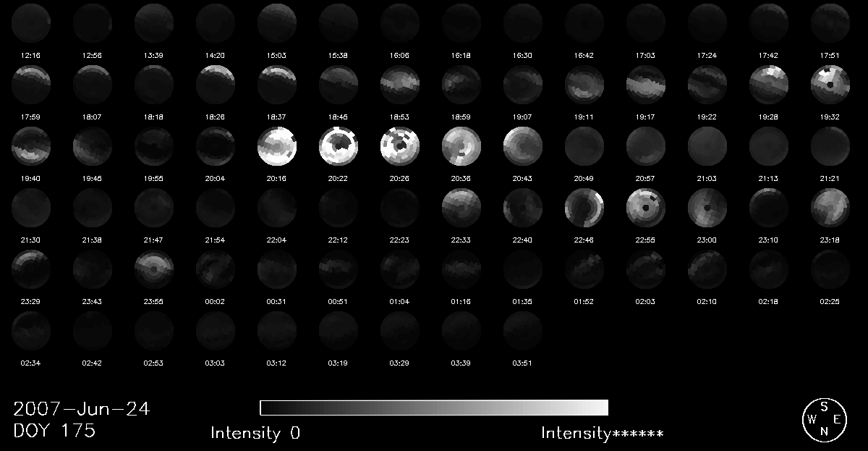Screen dimensions: 868x451
Task: Click the S/N/W/E compass orientation icon
Action: [824, 420]
